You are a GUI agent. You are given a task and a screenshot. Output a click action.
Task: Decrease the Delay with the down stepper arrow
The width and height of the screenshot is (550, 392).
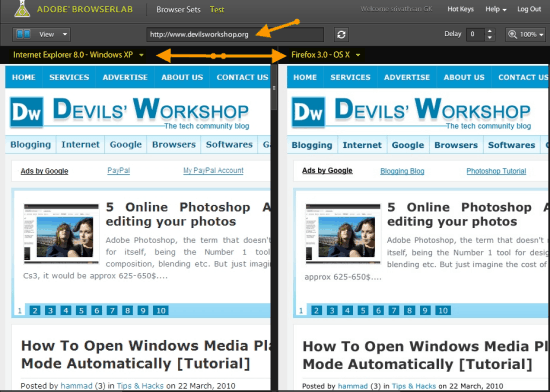[x=490, y=38]
